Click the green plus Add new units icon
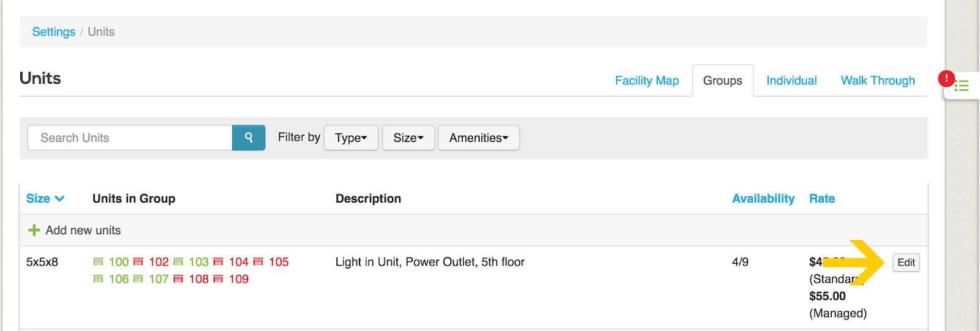Image resolution: width=980 pixels, height=331 pixels. (x=34, y=231)
